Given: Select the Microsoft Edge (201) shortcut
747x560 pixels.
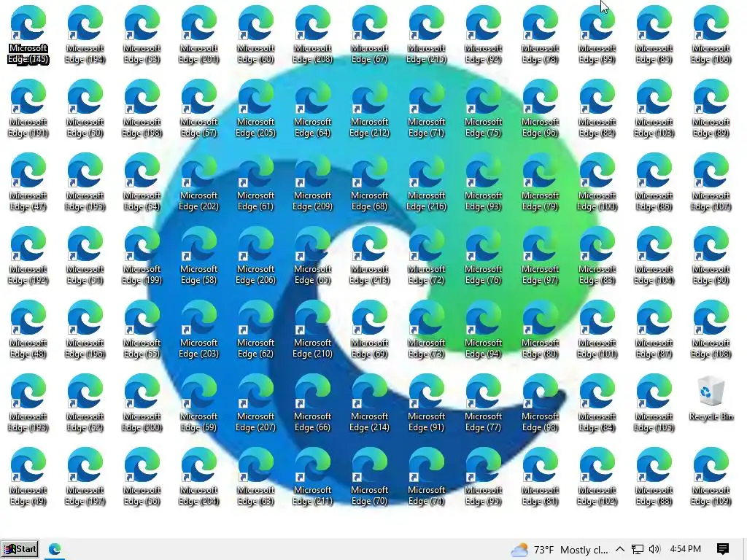Looking at the screenshot, I should (198, 34).
